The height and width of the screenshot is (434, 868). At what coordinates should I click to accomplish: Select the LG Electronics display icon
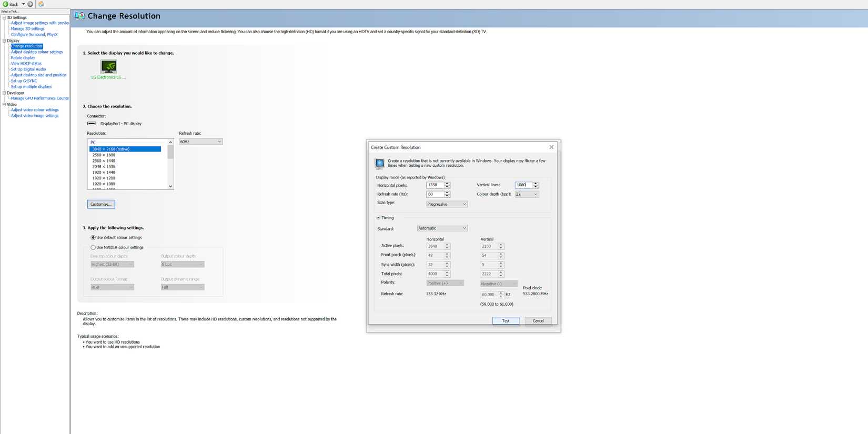pos(108,67)
